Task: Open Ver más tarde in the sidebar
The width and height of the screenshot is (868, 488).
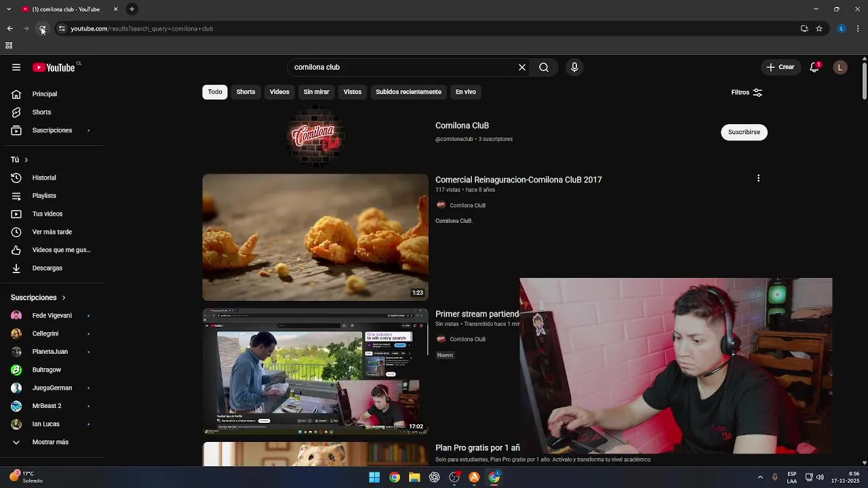Action: pyautogui.click(x=52, y=232)
